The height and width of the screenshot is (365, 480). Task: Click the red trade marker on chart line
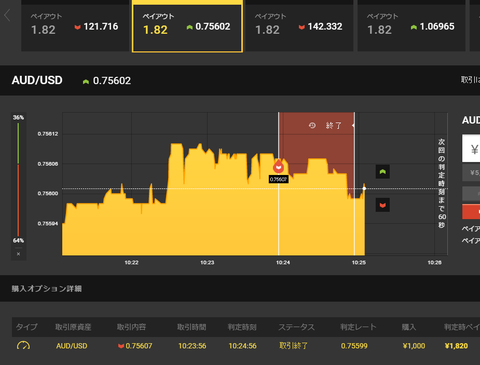278,166
